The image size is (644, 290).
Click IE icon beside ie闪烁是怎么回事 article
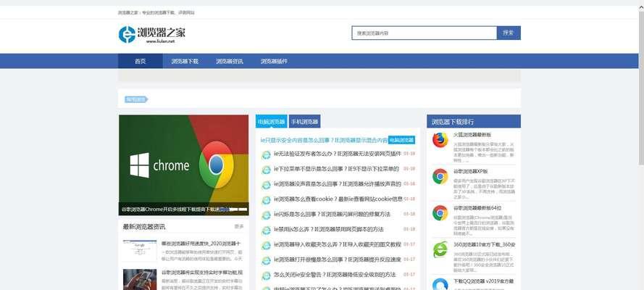click(x=266, y=215)
